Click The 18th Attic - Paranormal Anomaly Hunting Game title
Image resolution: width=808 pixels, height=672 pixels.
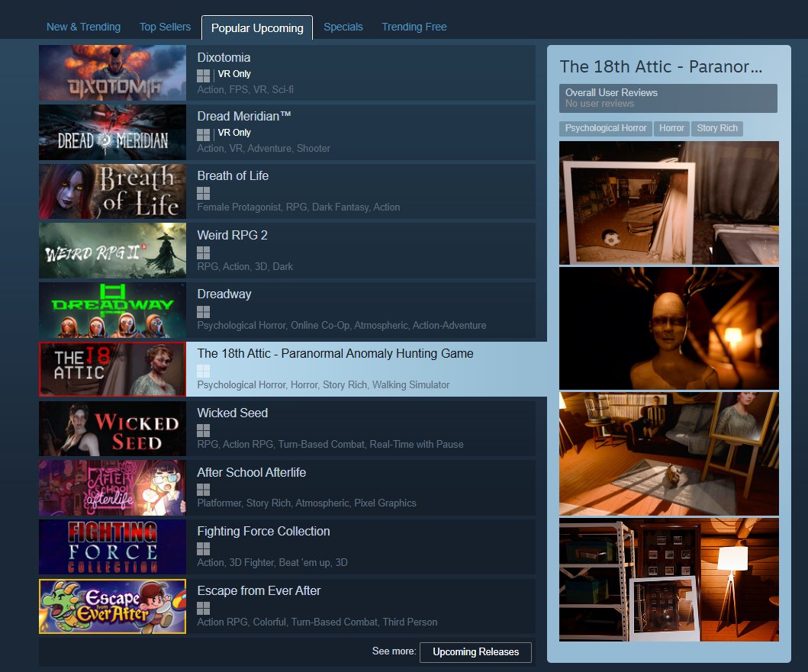click(335, 353)
